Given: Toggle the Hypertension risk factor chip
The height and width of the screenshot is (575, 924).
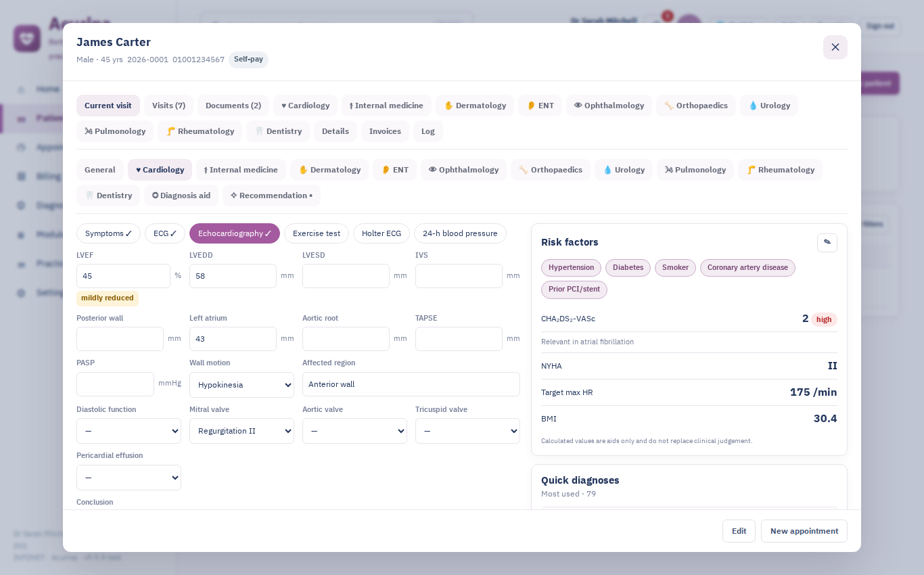Looking at the screenshot, I should [571, 268].
